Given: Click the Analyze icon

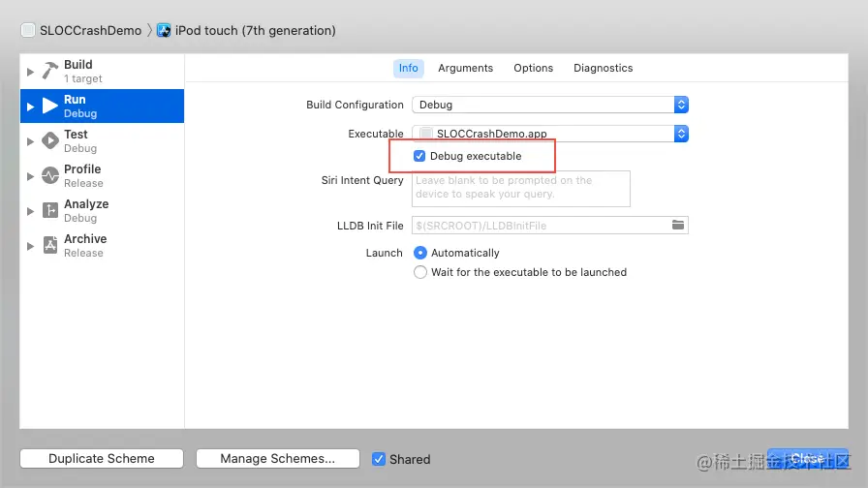Looking at the screenshot, I should (x=50, y=210).
